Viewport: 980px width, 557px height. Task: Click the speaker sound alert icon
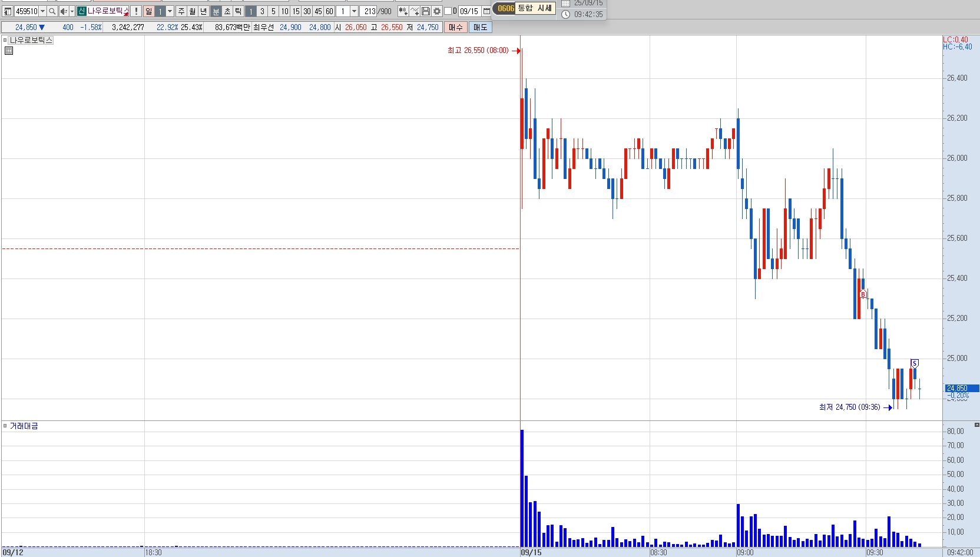click(x=64, y=11)
